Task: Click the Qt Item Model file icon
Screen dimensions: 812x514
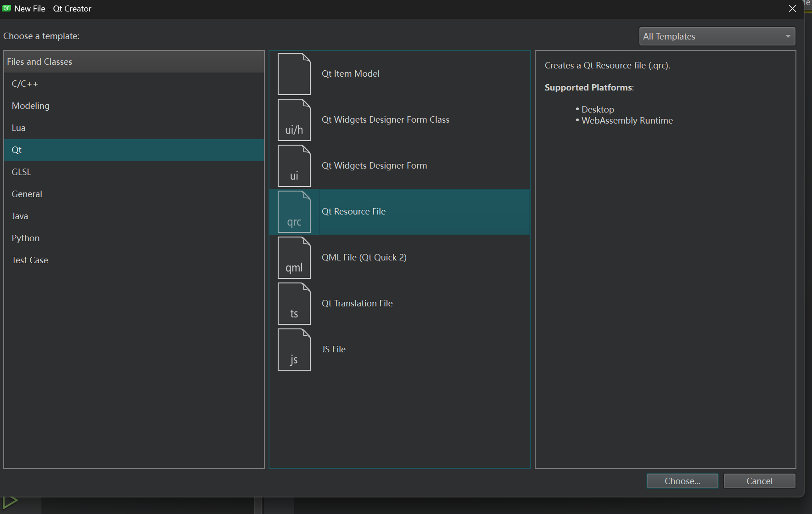Action: point(294,74)
